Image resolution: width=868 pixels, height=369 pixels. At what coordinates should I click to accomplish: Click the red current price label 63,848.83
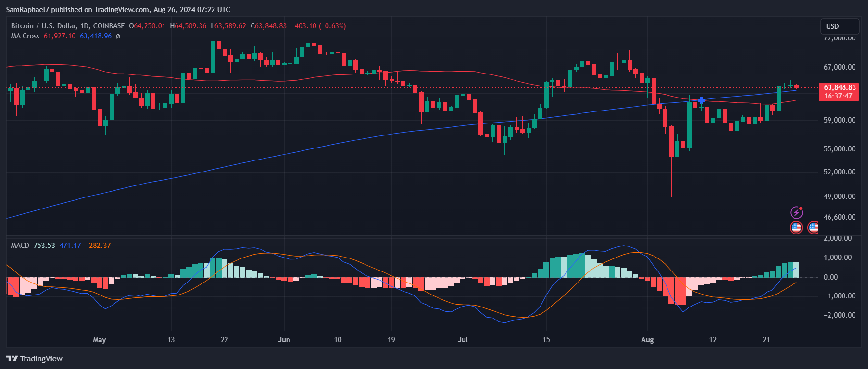(x=840, y=87)
